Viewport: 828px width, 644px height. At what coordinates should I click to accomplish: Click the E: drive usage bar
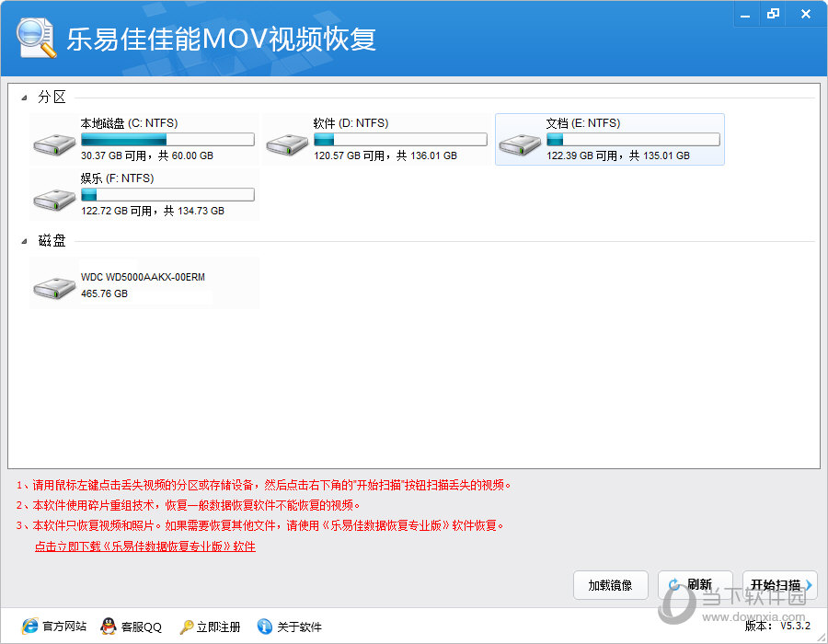(633, 139)
